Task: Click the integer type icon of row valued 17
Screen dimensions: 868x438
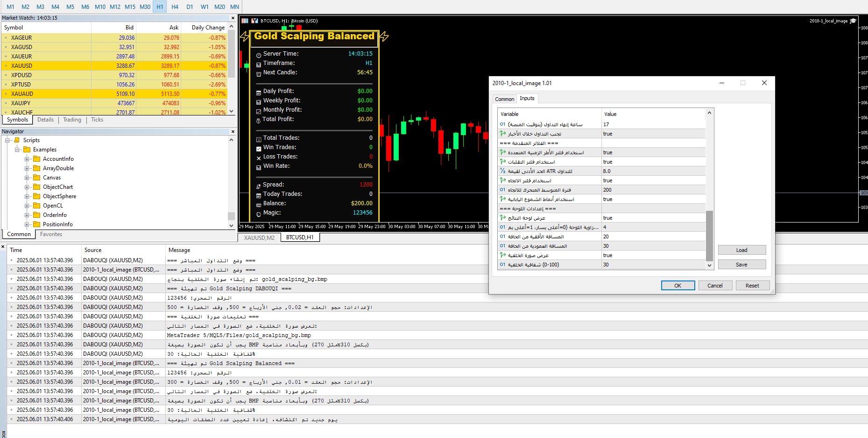Action: click(x=503, y=124)
